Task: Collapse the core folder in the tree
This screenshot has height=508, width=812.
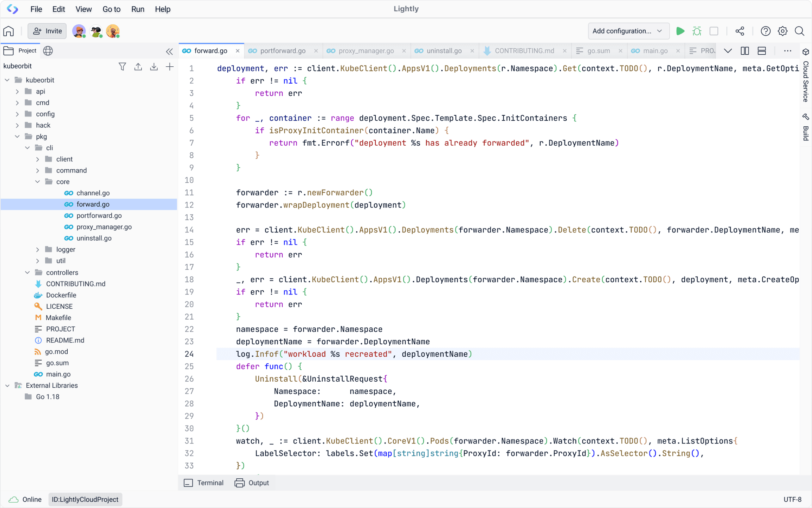Action: coord(37,181)
